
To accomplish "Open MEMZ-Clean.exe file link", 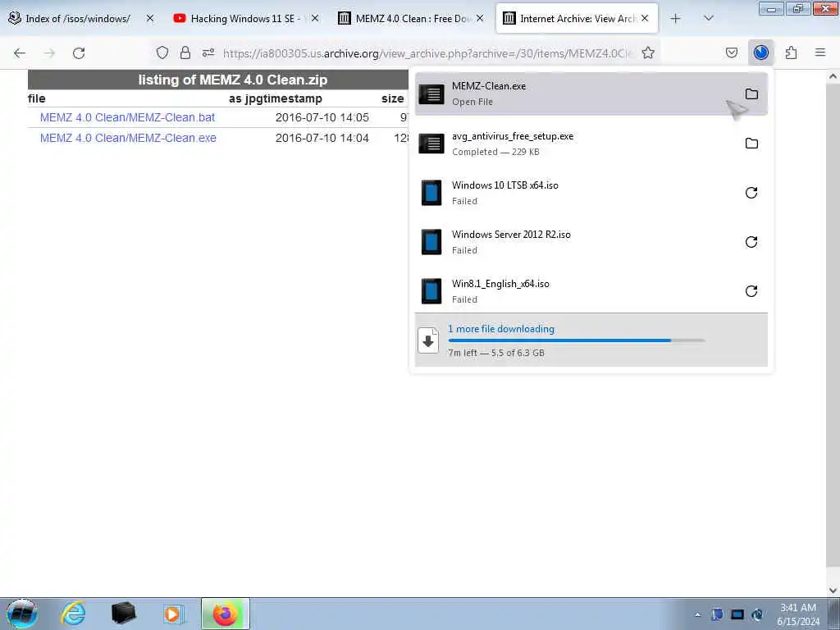I will [x=128, y=138].
